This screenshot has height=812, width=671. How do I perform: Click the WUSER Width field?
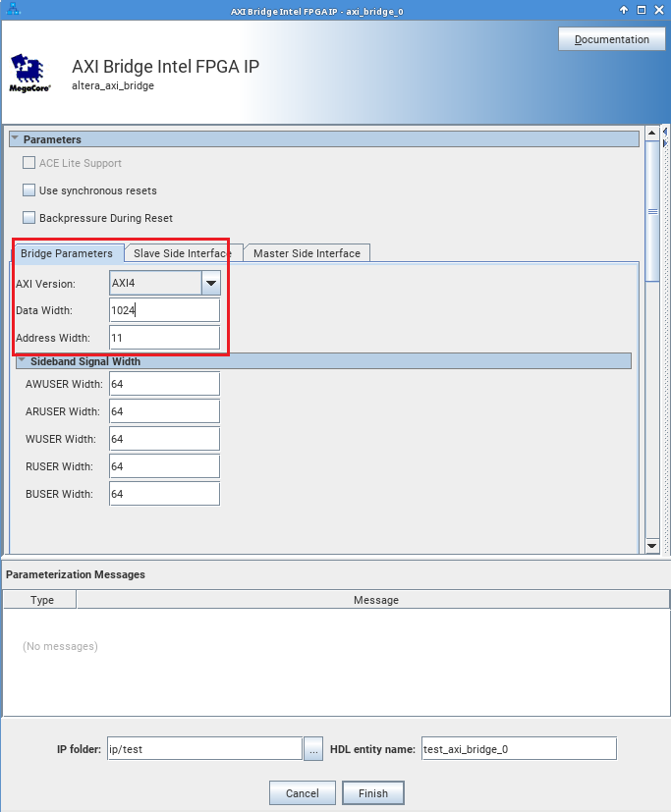(164, 439)
